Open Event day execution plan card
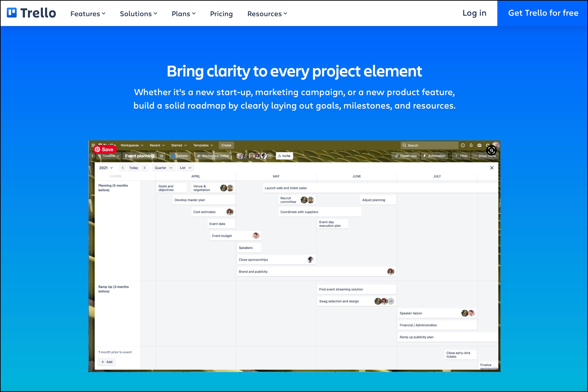 [333, 224]
